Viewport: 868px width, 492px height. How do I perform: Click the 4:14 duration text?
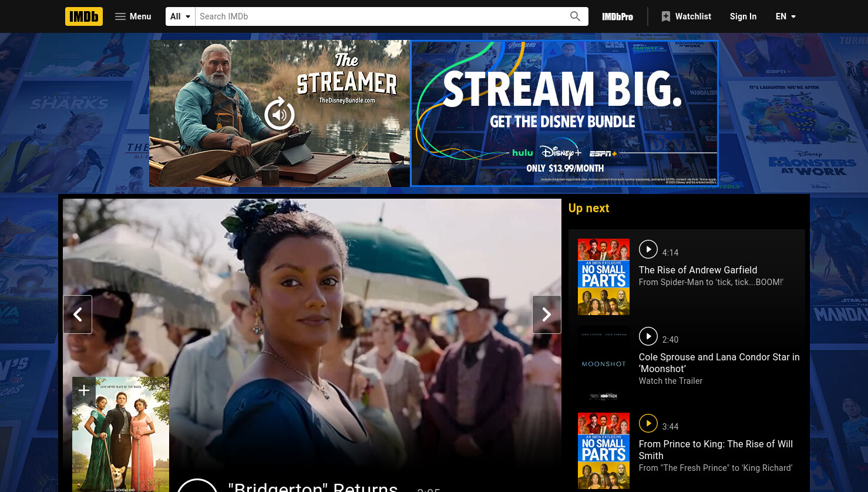[670, 253]
